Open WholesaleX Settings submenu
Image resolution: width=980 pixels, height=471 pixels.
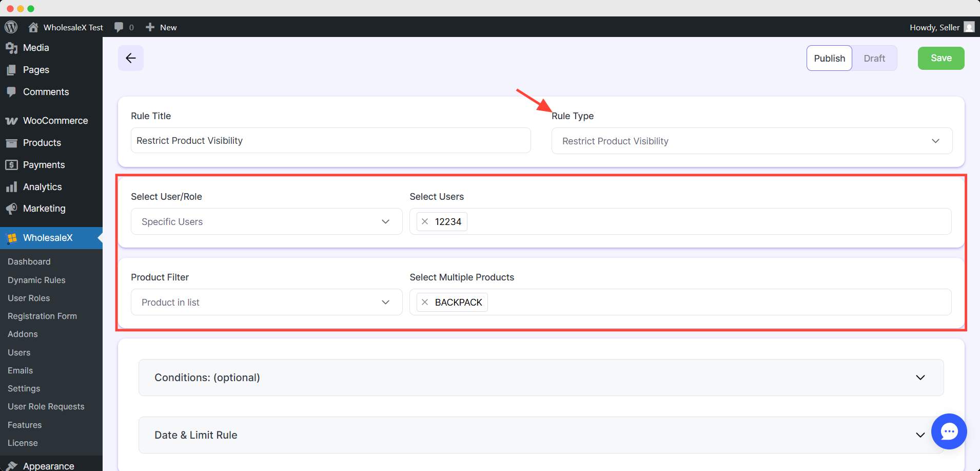[x=24, y=388]
